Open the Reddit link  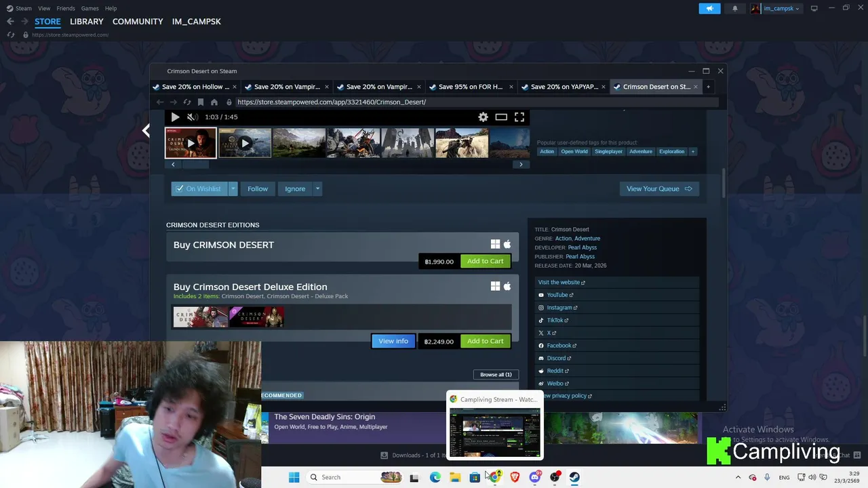(557, 371)
